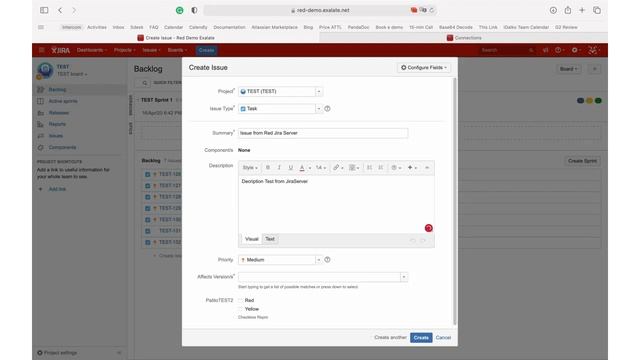
Task: Reload the page from the address bar
Action: pyautogui.click(x=432, y=10)
